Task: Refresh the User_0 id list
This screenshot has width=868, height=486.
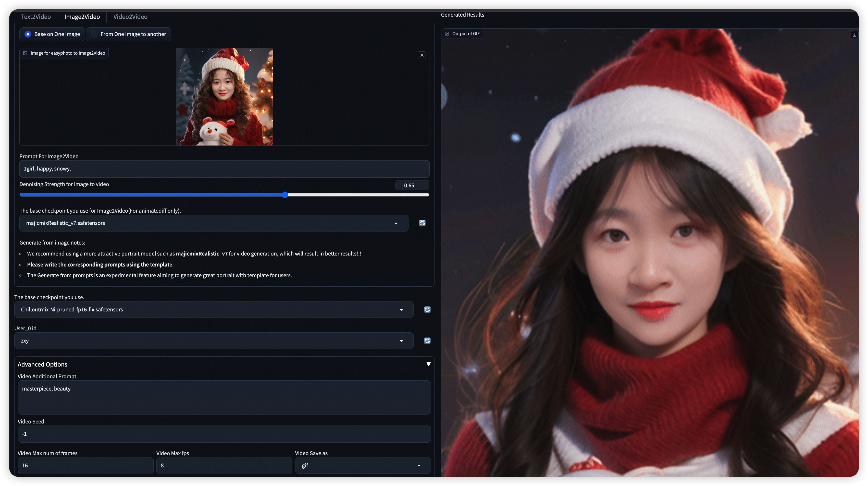Action: (427, 341)
